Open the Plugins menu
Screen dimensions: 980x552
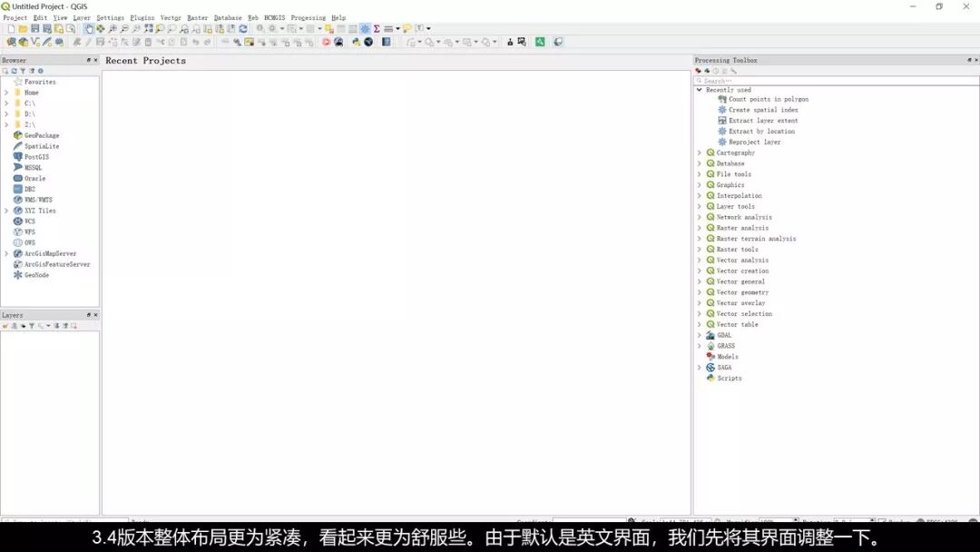coord(142,17)
